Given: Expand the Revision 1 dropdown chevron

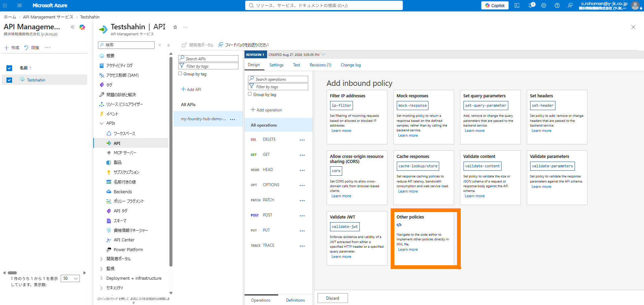Looking at the screenshot, I should [323, 55].
